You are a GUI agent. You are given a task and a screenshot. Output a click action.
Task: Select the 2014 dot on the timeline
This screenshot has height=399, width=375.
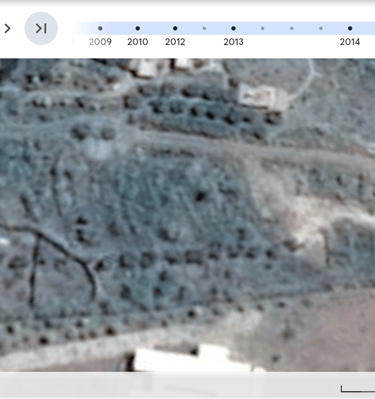point(350,28)
